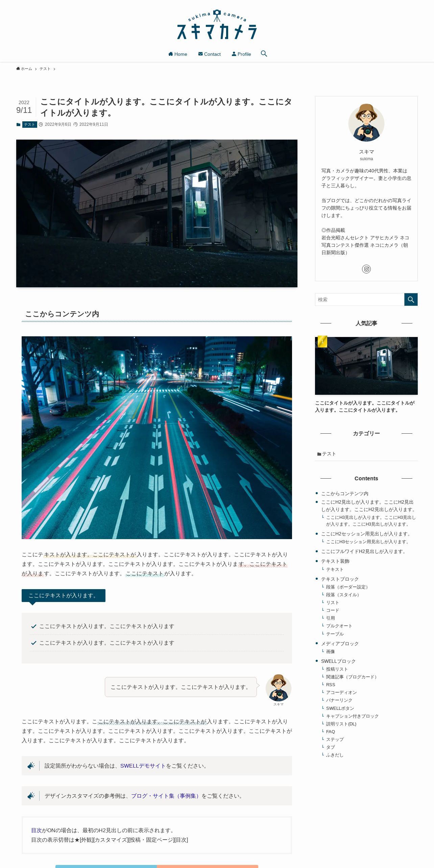
Task: Focus the 検索 search input field
Action: 360,299
